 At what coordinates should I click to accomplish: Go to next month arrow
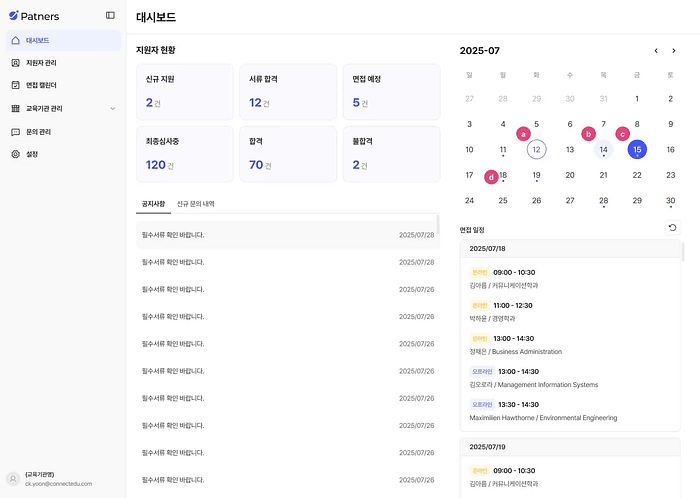(x=674, y=51)
